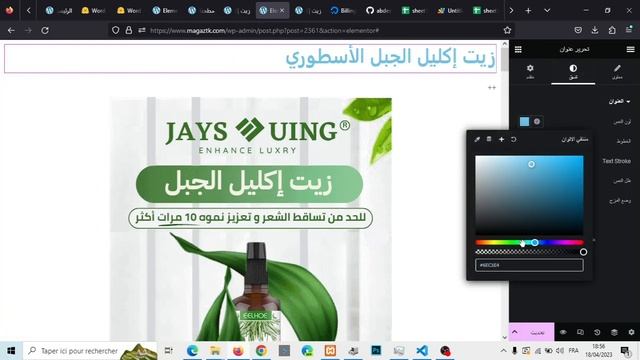
Task: Open the extensions icon in toolbar
Action: [612, 30]
